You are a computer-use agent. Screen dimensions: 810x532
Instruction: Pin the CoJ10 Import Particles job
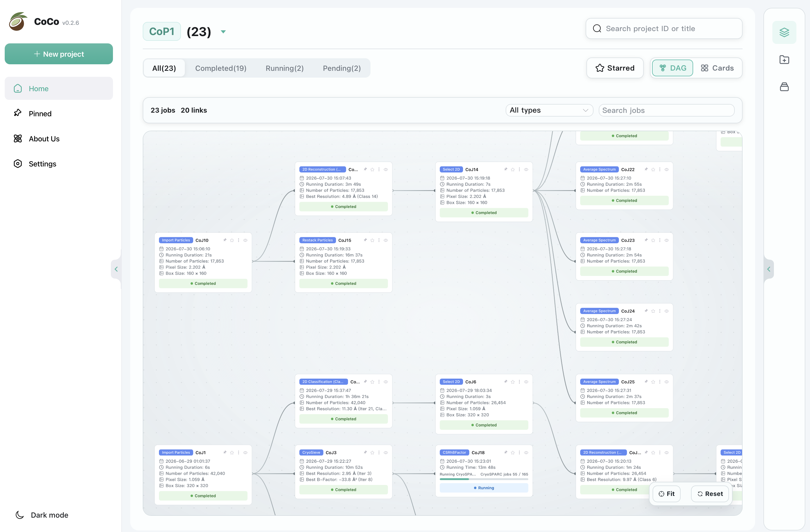pyautogui.click(x=225, y=240)
